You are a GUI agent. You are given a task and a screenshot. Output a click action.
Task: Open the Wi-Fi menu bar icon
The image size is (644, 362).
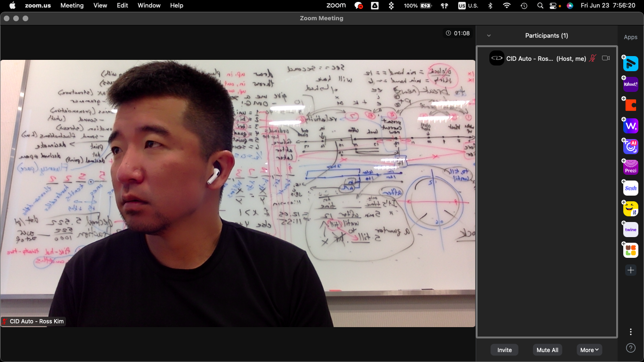507,6
